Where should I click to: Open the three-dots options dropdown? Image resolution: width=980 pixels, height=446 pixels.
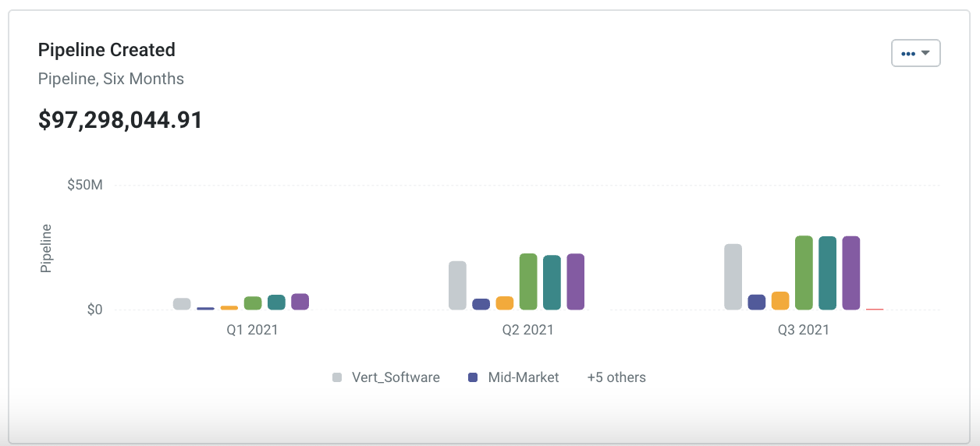[915, 53]
